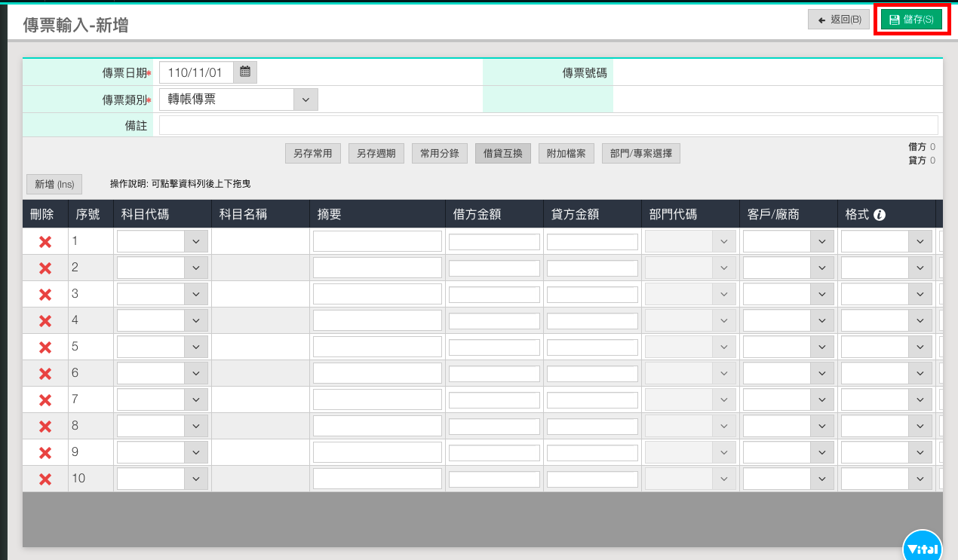Click the red X delete icon on row 3

pyautogui.click(x=45, y=295)
